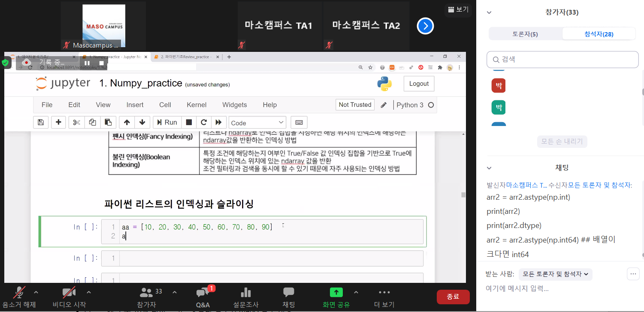Unmute the microphone in Zoom toolbar
This screenshot has height=312, width=644.
coord(19,297)
